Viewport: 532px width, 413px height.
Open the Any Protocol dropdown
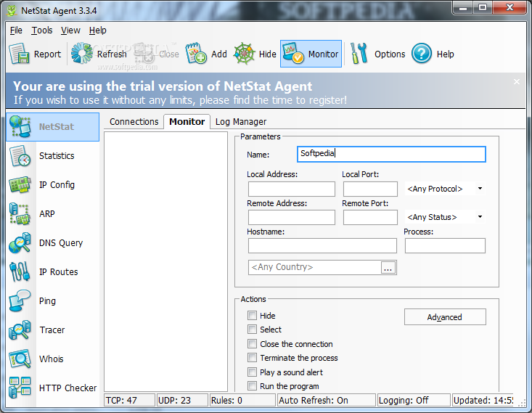(445, 189)
